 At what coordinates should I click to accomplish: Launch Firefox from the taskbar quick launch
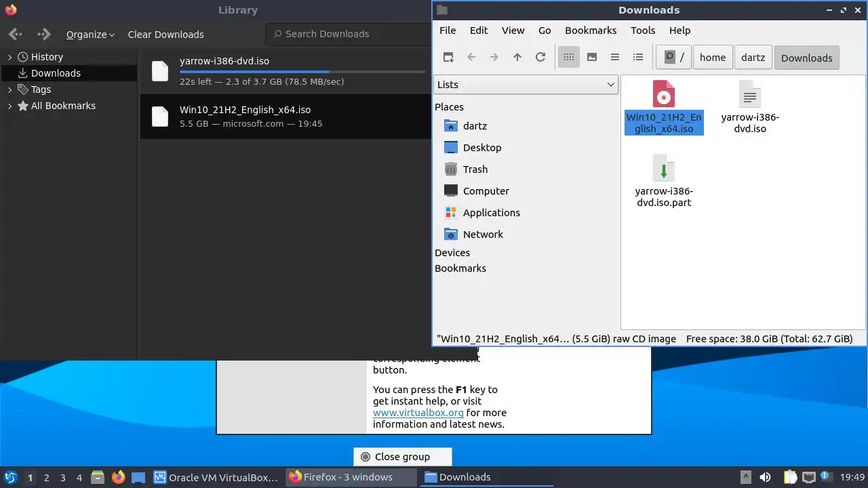pyautogui.click(x=118, y=477)
